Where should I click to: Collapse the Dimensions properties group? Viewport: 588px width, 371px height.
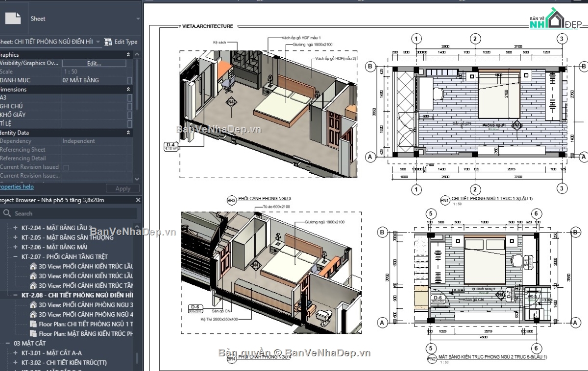point(129,90)
